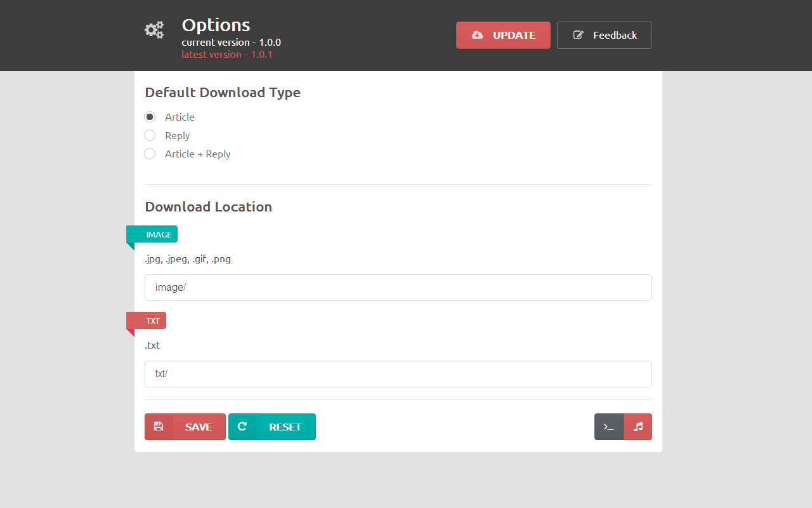This screenshot has width=812, height=508.
Task: Click the gears icon beside Options
Action: 154,30
